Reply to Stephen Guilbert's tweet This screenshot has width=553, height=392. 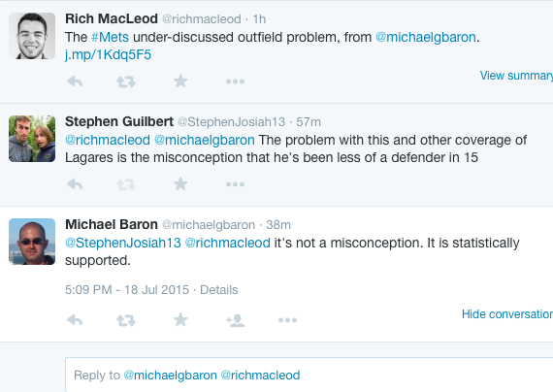(75, 184)
